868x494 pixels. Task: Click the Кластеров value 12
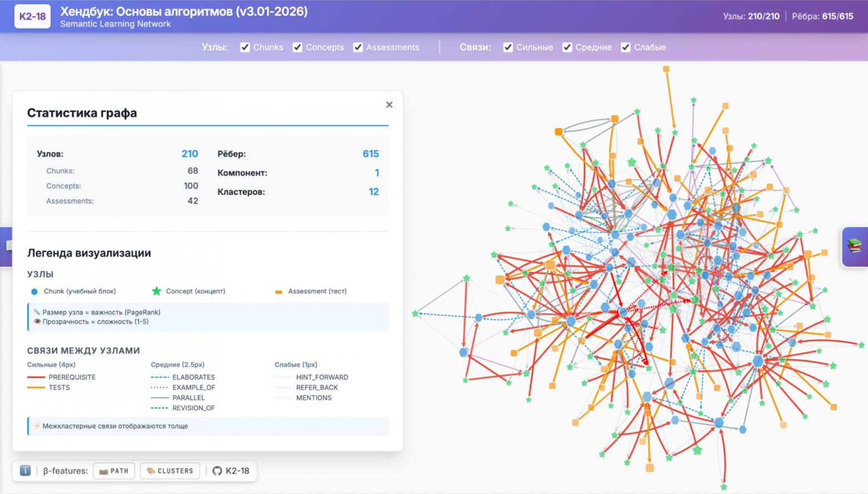pyautogui.click(x=374, y=191)
